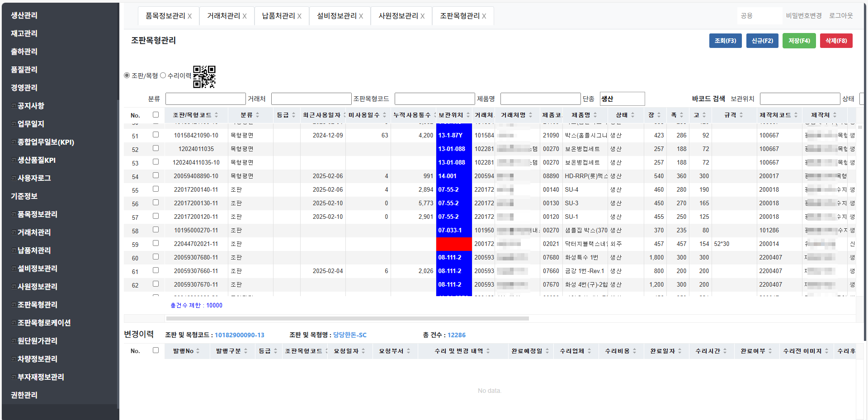Click the 신규(F2) new button
Image resolution: width=868 pixels, height=420 pixels.
click(x=763, y=41)
